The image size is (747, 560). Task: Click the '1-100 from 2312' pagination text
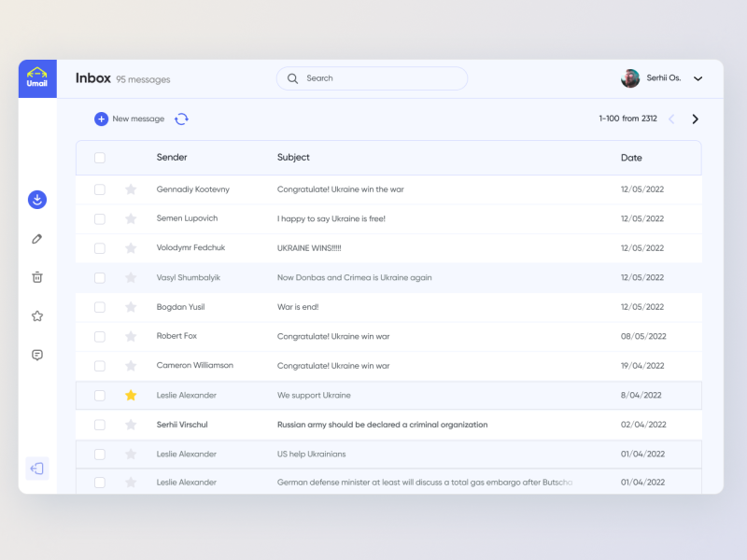point(627,119)
